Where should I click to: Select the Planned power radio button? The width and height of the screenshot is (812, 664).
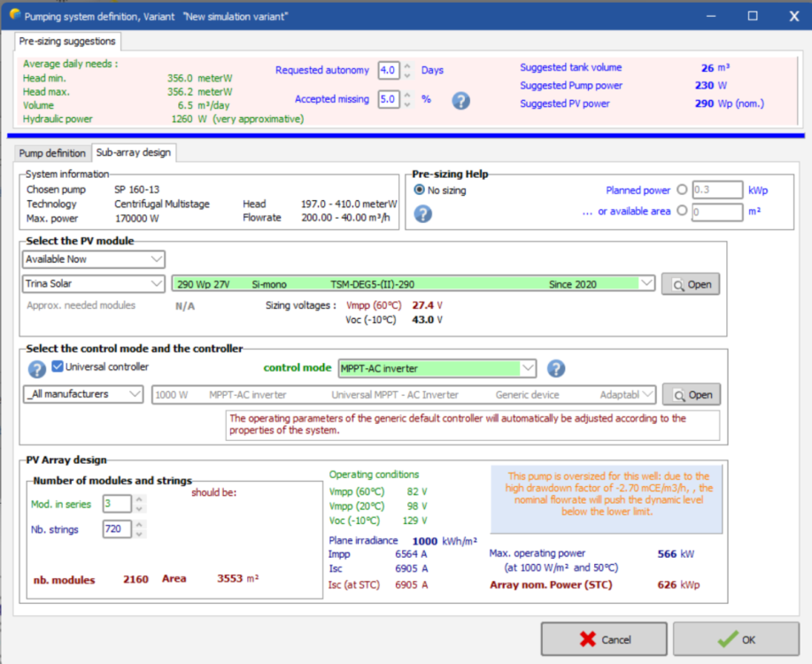pyautogui.click(x=681, y=189)
